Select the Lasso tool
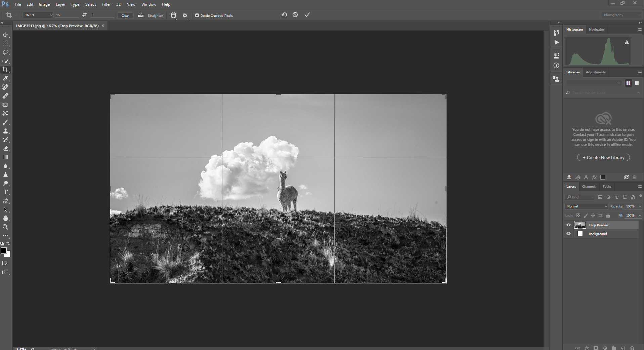Image resolution: width=644 pixels, height=350 pixels. (5, 52)
